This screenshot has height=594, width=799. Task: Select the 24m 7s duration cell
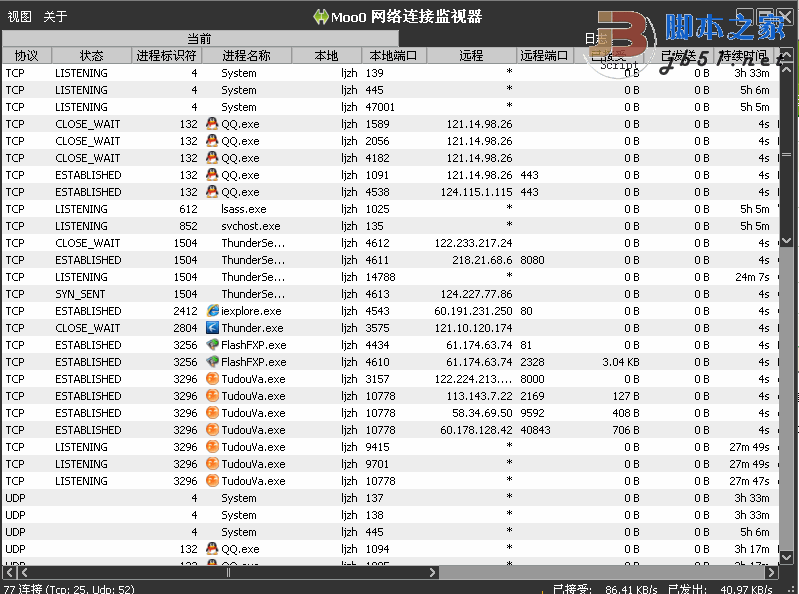(x=752, y=277)
